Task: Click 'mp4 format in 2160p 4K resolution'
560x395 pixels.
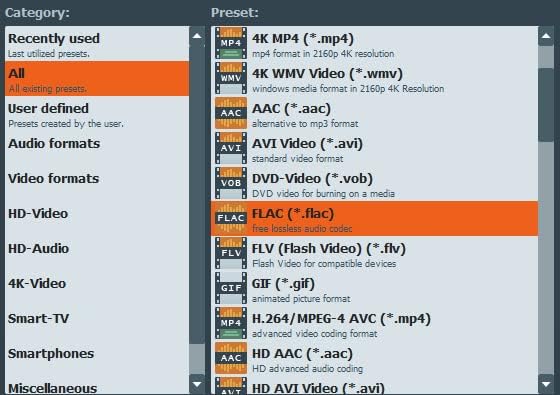Action: tap(323, 54)
